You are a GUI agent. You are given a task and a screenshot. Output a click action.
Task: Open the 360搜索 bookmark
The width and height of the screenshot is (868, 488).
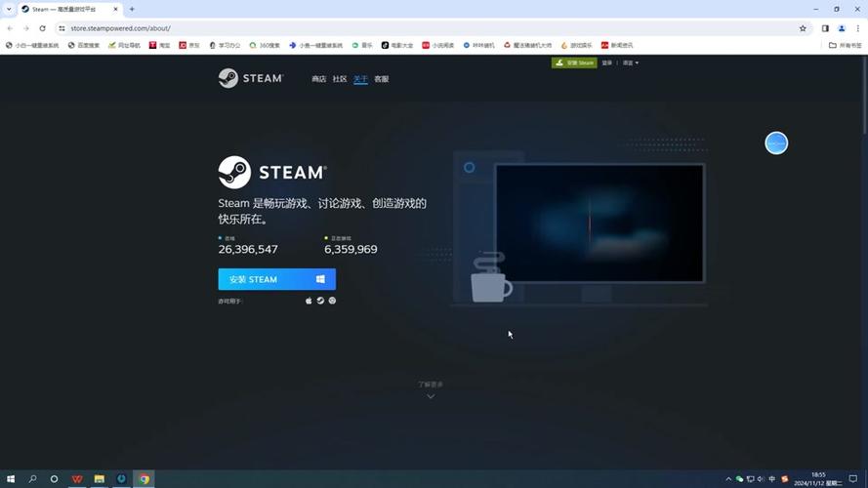point(265,45)
